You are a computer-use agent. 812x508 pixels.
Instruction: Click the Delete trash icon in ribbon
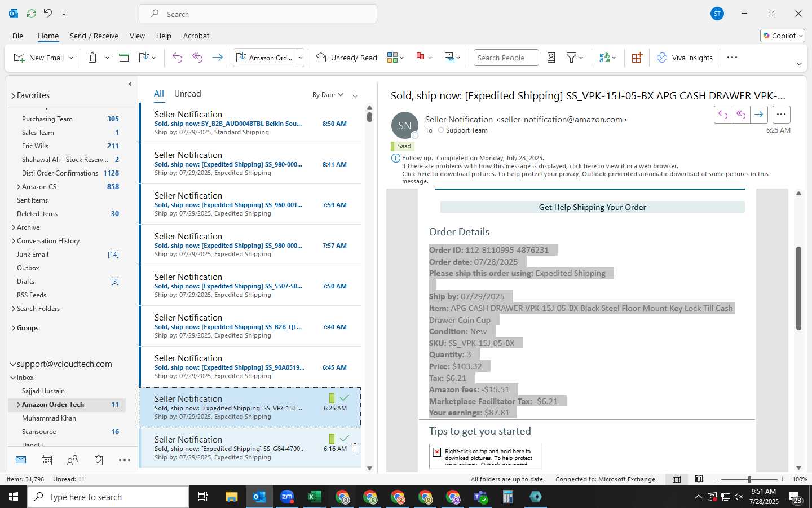click(x=92, y=58)
